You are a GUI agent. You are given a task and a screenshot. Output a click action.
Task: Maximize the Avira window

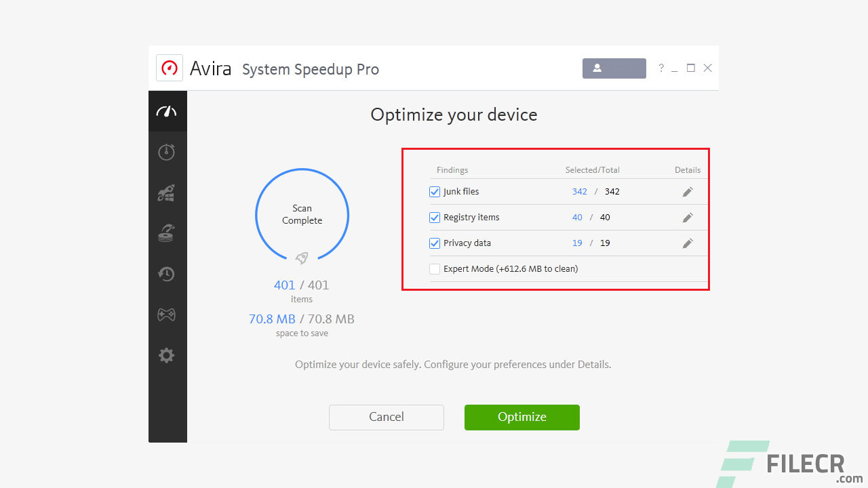click(x=691, y=68)
